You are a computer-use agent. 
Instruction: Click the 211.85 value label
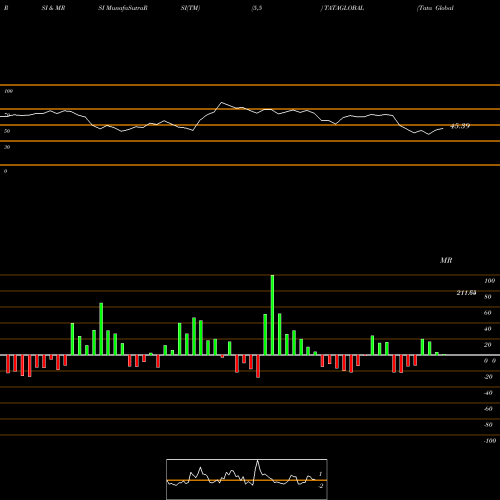click(466, 293)
